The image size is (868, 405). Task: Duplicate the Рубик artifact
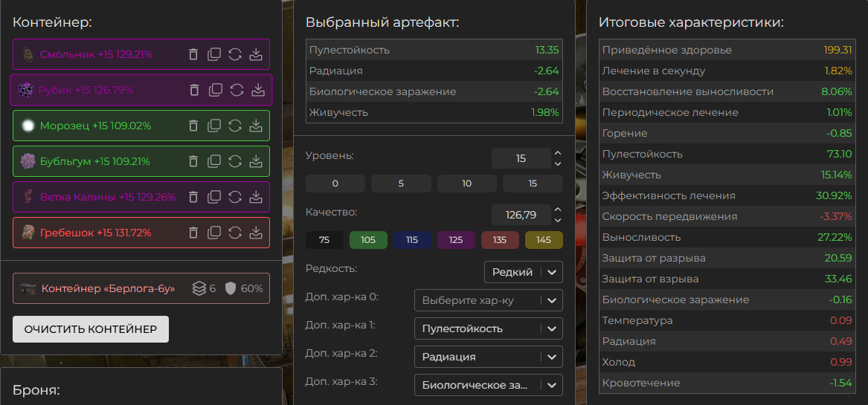point(216,90)
